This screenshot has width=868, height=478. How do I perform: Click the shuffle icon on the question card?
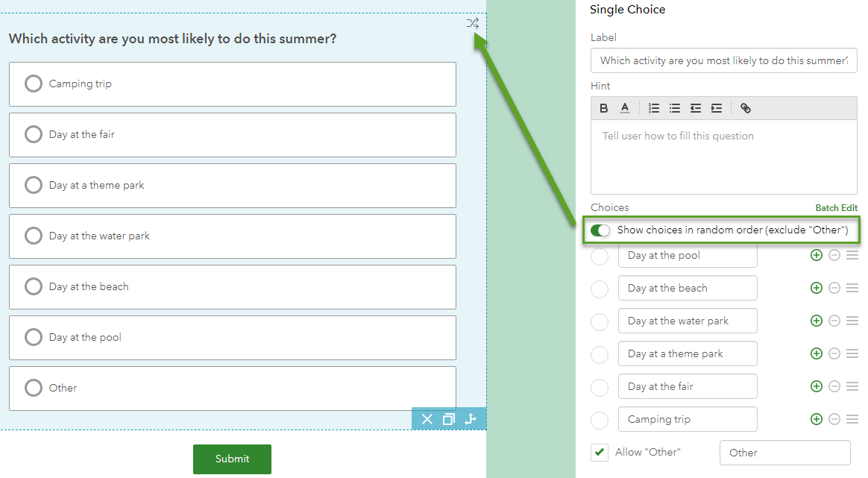click(x=473, y=23)
